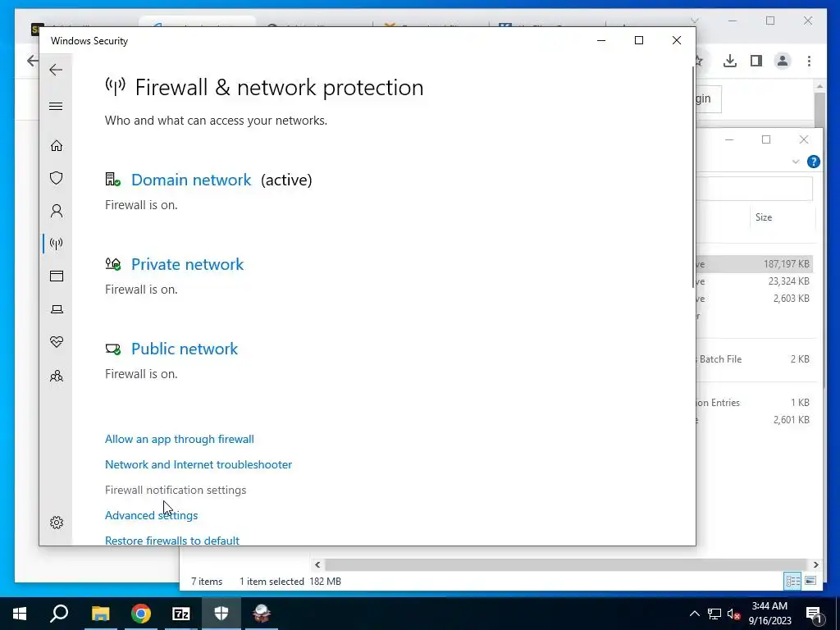
Task: Select the Batch File 2 KB row
Action: (755, 359)
